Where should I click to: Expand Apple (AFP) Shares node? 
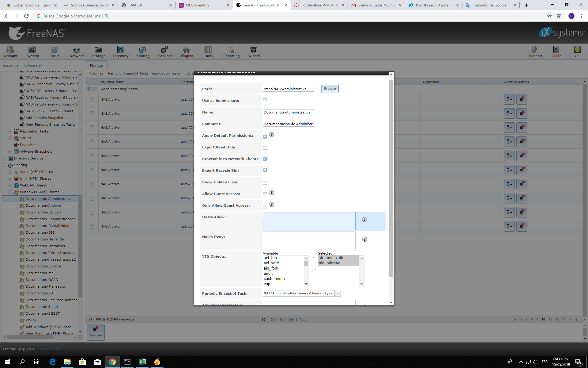[10, 172]
